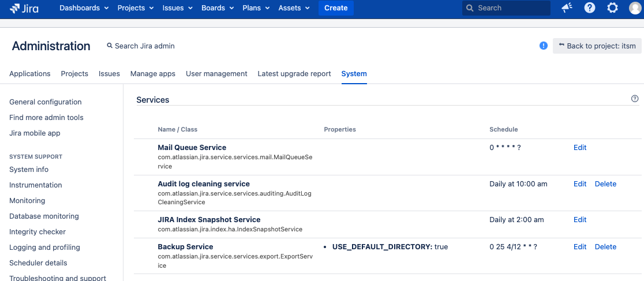Image resolution: width=644 pixels, height=281 pixels.
Task: Expand the Projects dropdown menu
Action: coord(136,8)
